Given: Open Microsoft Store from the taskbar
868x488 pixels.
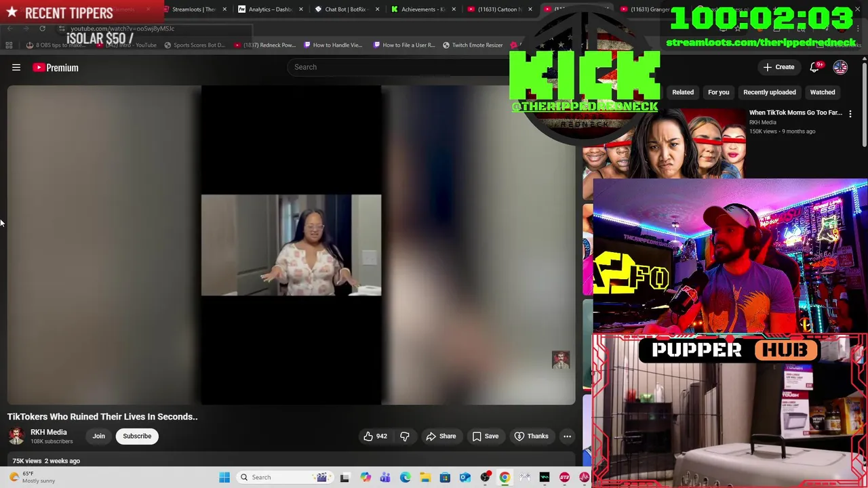Looking at the screenshot, I should point(445,477).
